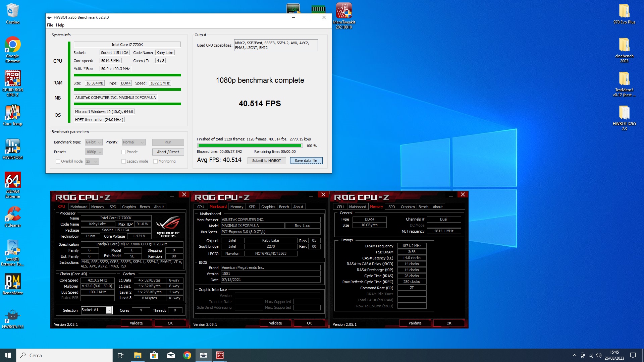Click OK in middle CPU-Z window

tap(310, 323)
